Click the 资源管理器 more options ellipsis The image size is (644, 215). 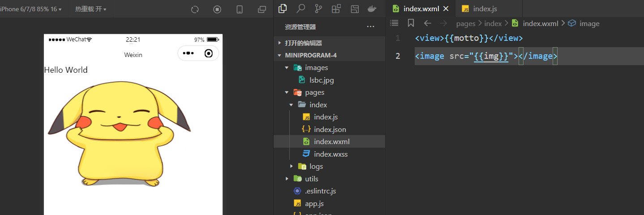[370, 27]
